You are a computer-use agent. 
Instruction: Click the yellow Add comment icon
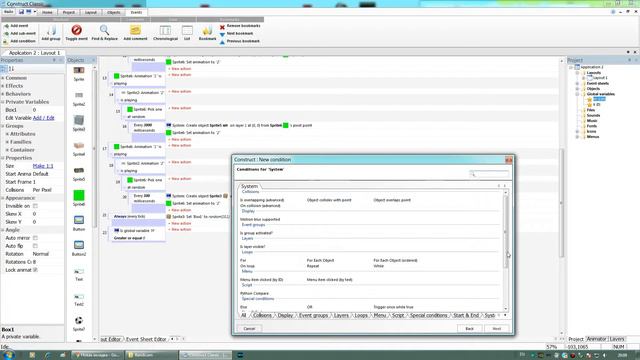(135, 30)
